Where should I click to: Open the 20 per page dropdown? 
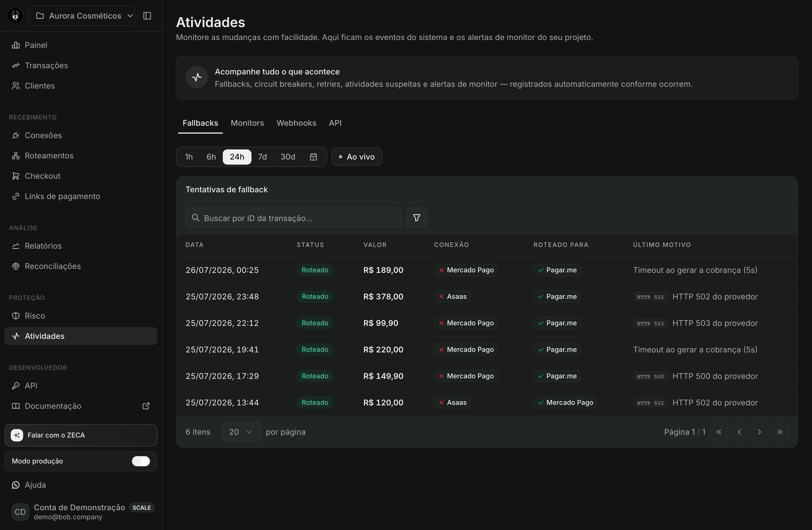coord(241,432)
